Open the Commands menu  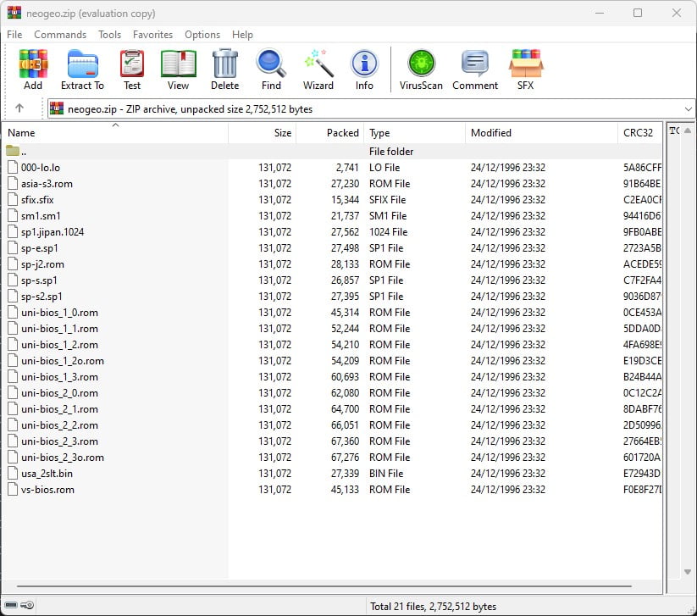click(60, 34)
